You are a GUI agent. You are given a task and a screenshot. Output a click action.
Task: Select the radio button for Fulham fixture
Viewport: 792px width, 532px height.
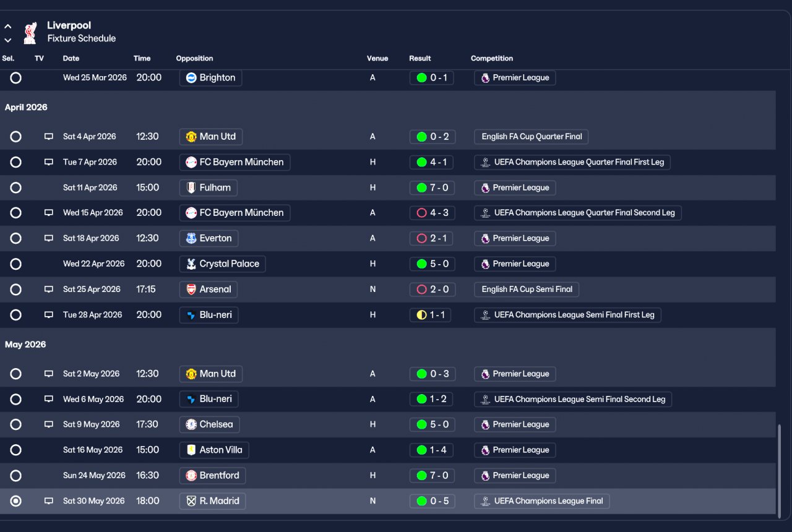point(15,187)
